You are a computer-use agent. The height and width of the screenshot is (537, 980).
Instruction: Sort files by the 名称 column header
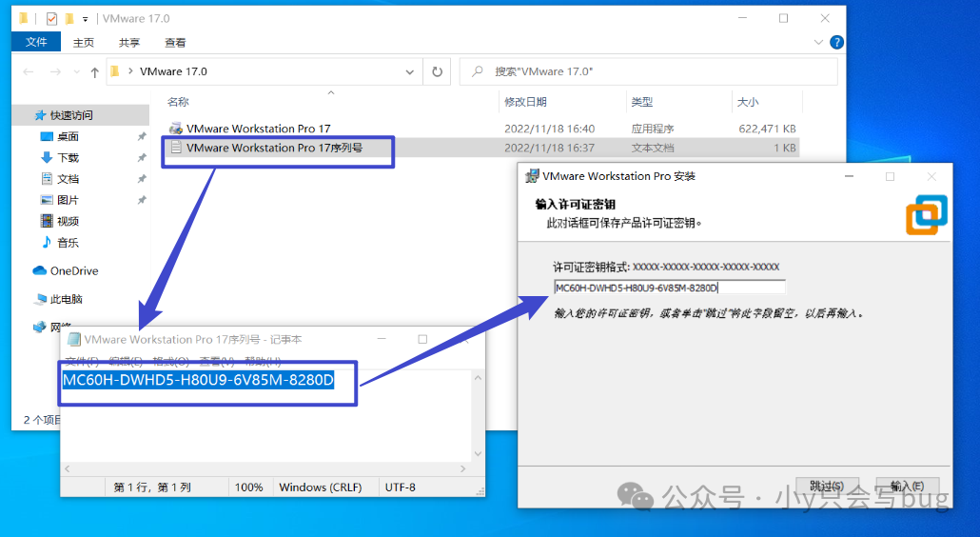pyautogui.click(x=178, y=102)
